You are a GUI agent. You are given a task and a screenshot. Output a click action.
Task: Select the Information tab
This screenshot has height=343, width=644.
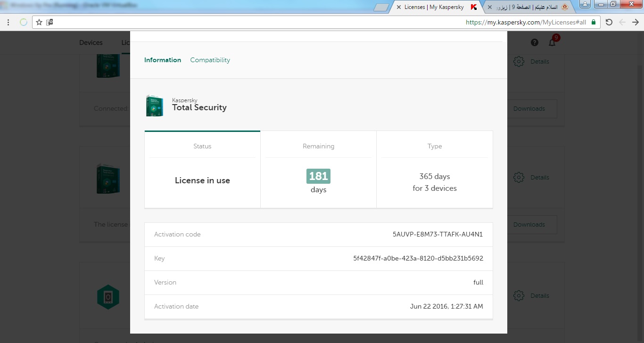click(163, 60)
